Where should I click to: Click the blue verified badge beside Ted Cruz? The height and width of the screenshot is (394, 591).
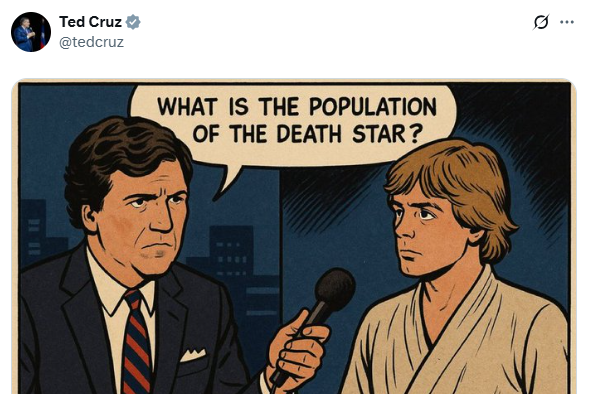click(133, 22)
